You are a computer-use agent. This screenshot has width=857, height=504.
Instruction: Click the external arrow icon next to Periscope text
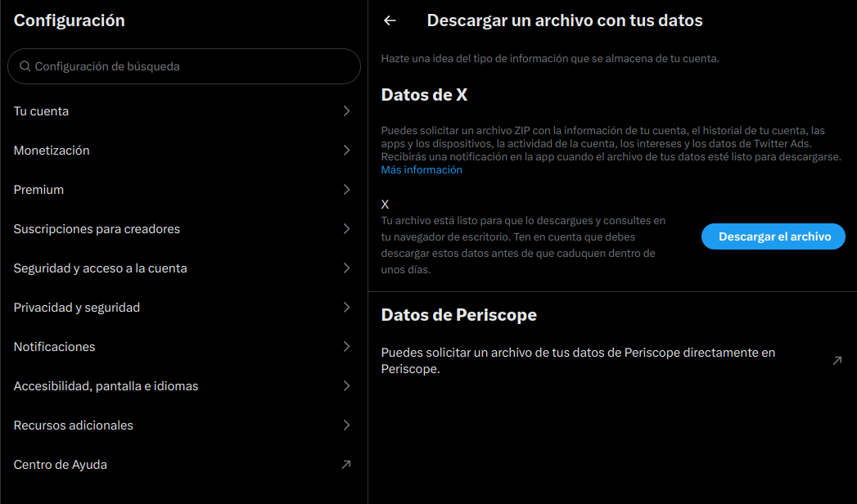click(x=837, y=361)
